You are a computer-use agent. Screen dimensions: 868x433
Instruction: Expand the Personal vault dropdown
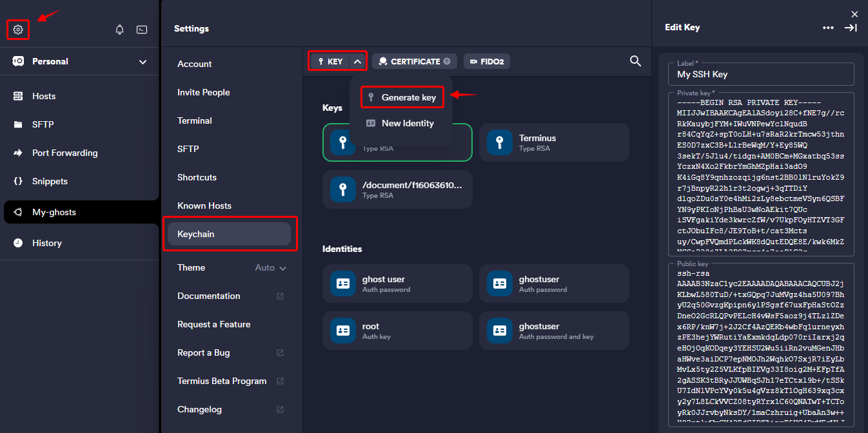click(143, 62)
